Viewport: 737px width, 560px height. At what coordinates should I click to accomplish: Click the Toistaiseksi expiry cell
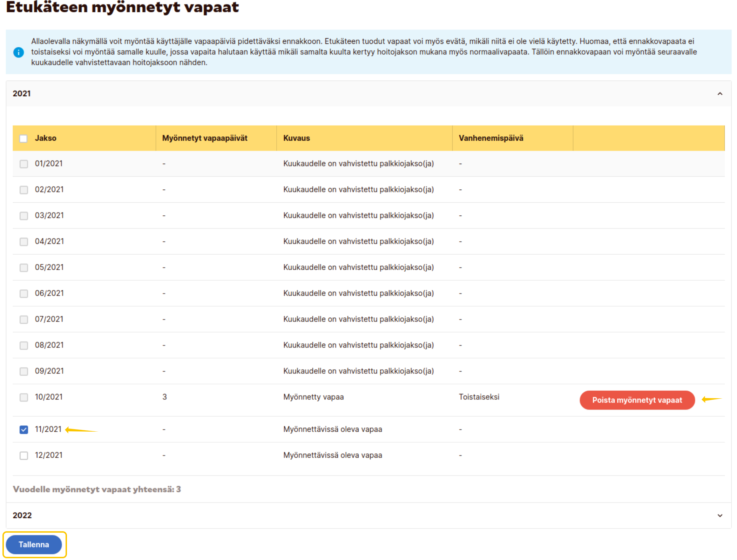479,397
